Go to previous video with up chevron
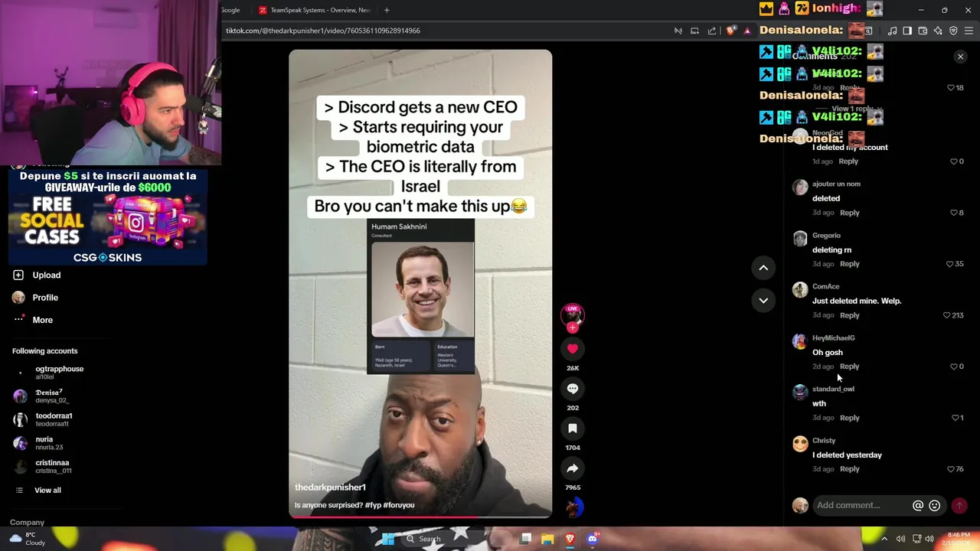The image size is (980, 551). tap(763, 268)
